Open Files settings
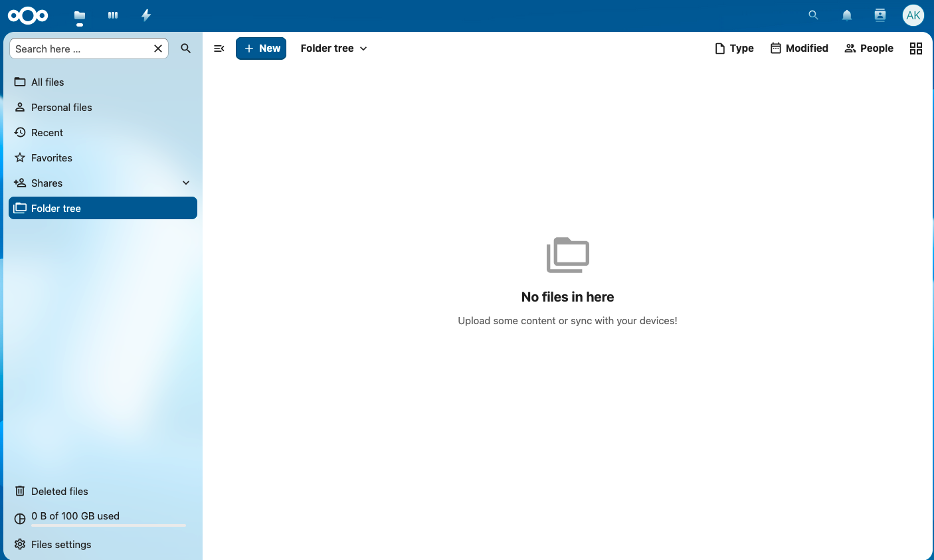The image size is (934, 560). pos(61,545)
